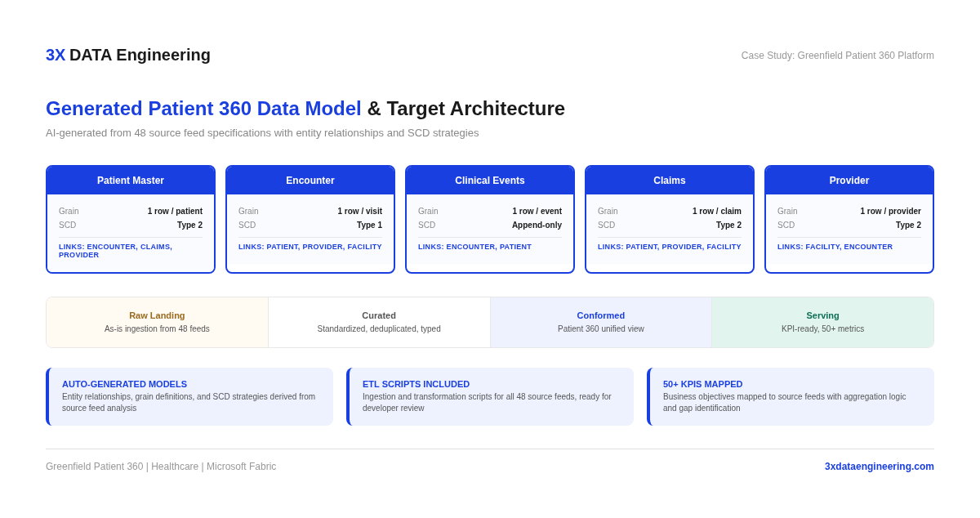Click the ETL SCRIPTS INCLUDED callout title
The image size is (980, 518).
[x=416, y=384]
